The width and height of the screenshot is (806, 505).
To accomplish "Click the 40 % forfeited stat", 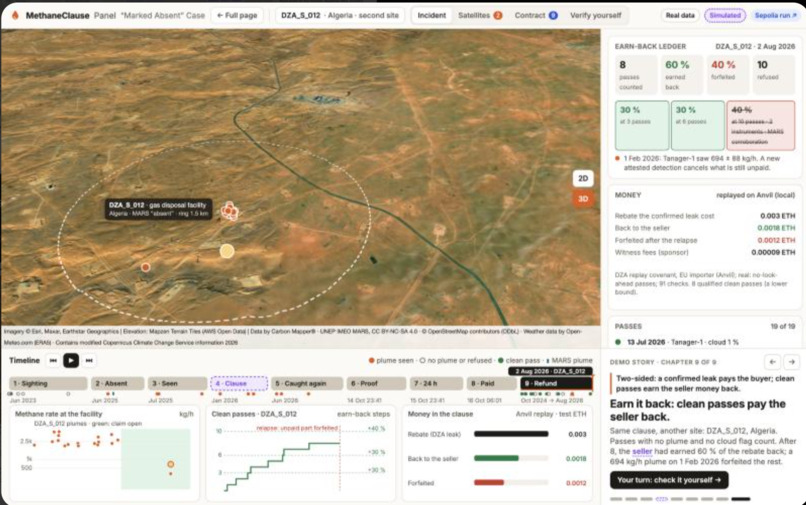I will [727, 75].
